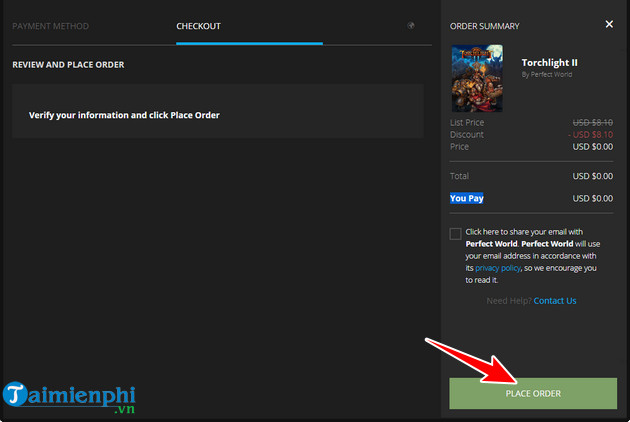
Task: Click the By Perfect World publisher text
Action: pyautogui.click(x=546, y=74)
